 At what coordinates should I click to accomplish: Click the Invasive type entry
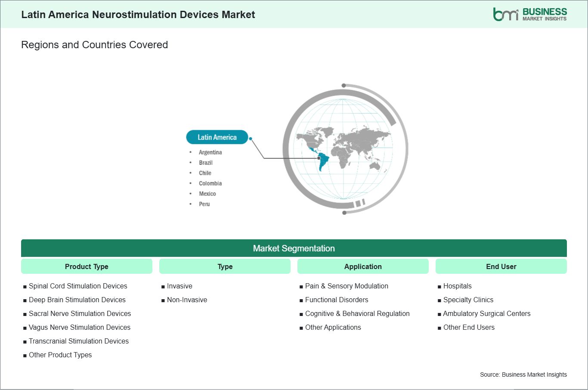point(179,286)
